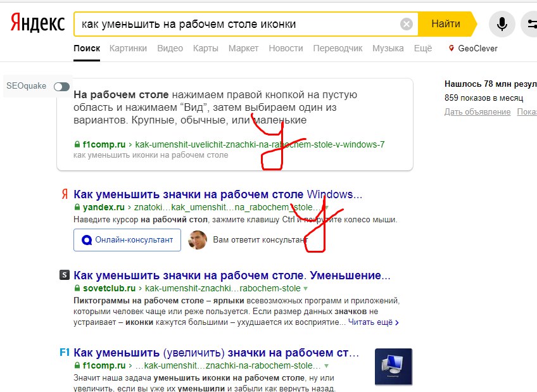Expand dropdown arrow next to bottom f1comp.ru URL
The height and width of the screenshot is (392, 537).
[x=326, y=366]
